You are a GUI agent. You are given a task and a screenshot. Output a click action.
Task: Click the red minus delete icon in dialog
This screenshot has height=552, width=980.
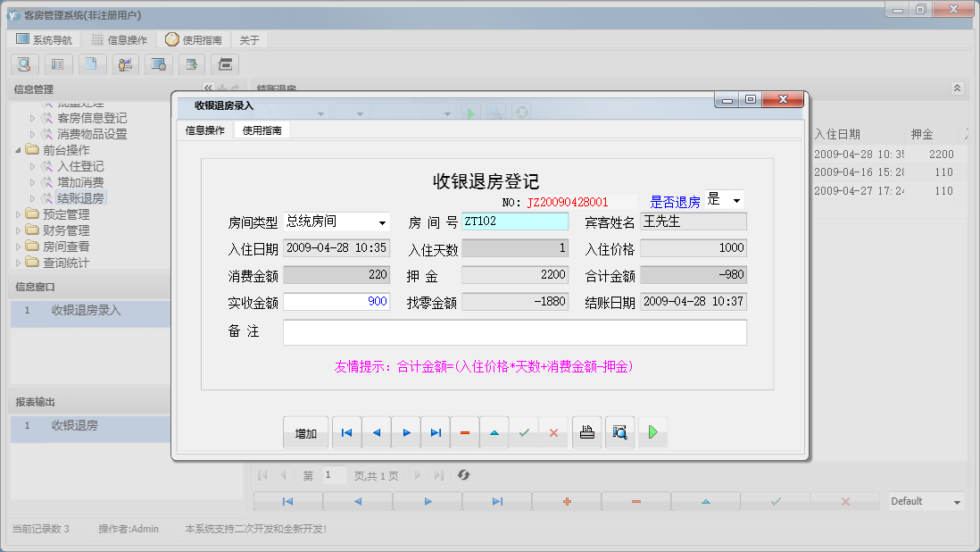coord(465,433)
